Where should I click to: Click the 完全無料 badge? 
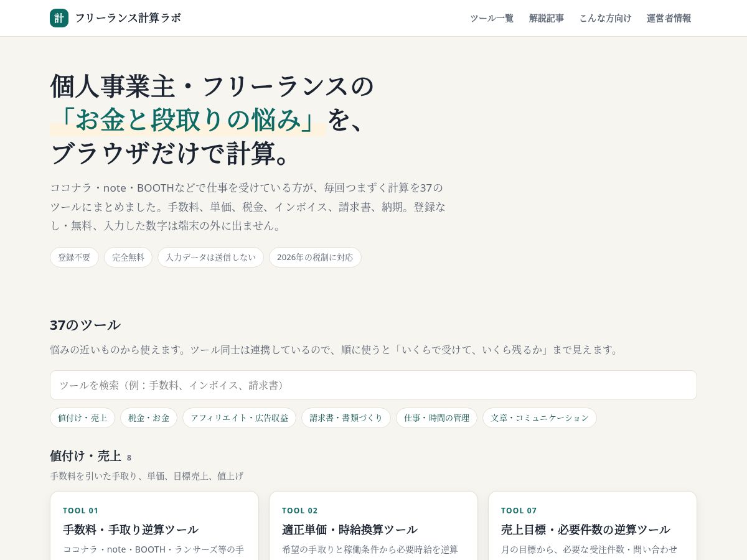click(128, 257)
